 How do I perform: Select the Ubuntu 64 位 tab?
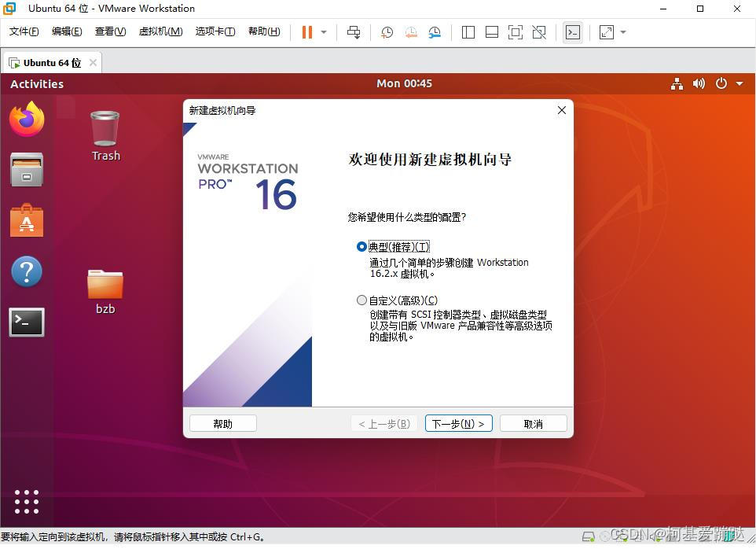click(52, 63)
